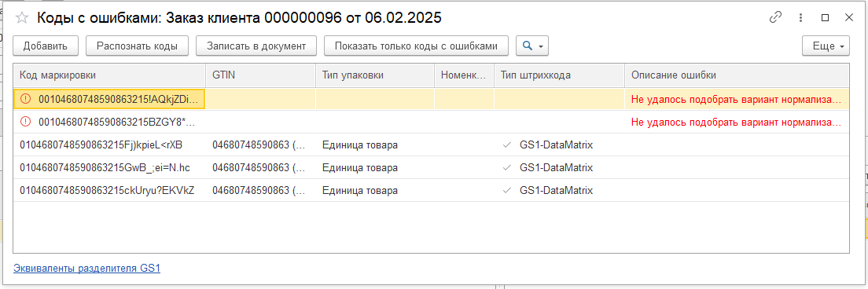This screenshot has width=868, height=289.
Task: Maximize the Коды с ошибками window
Action: [825, 18]
